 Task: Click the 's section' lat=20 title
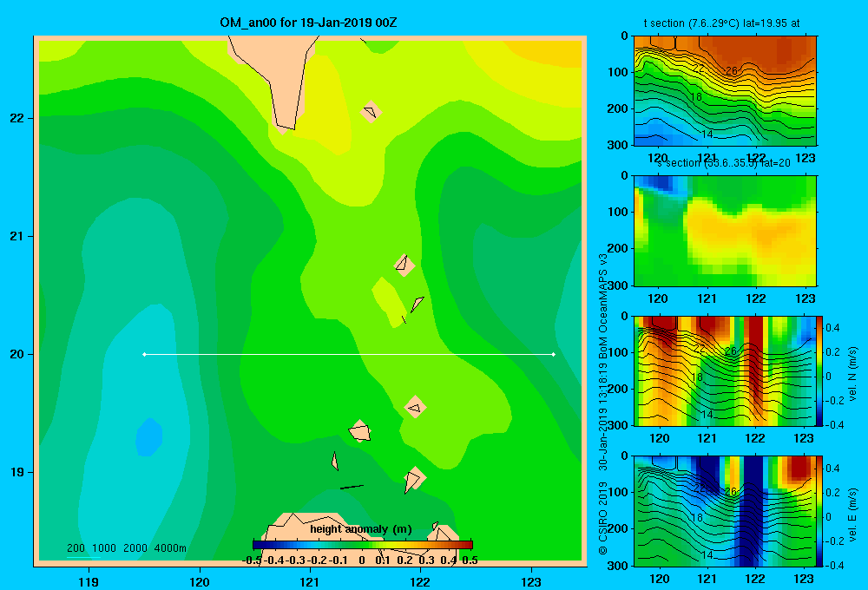click(x=724, y=163)
